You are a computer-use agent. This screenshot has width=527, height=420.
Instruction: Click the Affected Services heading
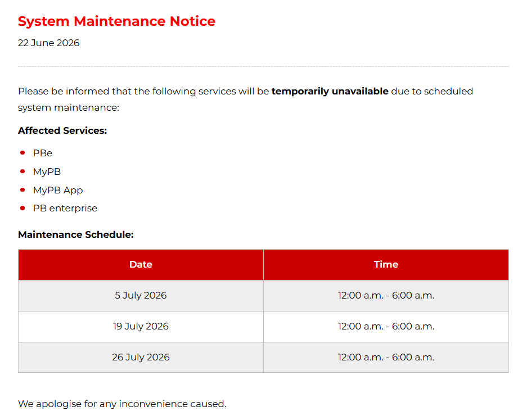62,130
